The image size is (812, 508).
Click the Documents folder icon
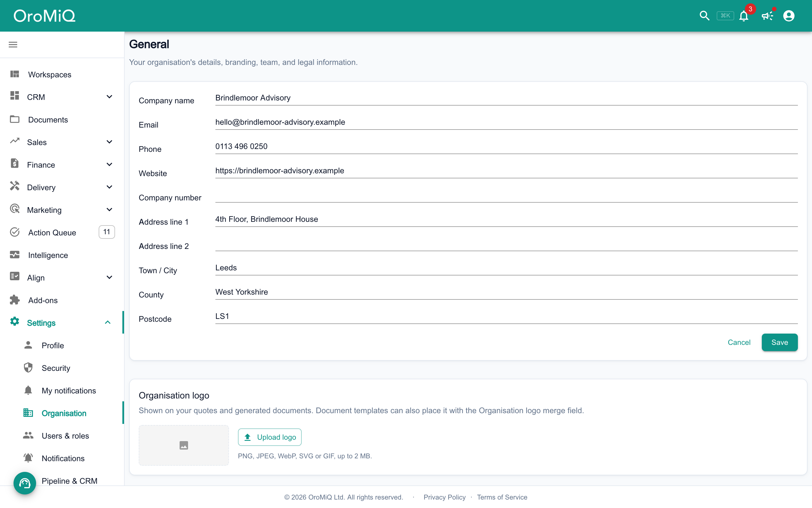15,119
